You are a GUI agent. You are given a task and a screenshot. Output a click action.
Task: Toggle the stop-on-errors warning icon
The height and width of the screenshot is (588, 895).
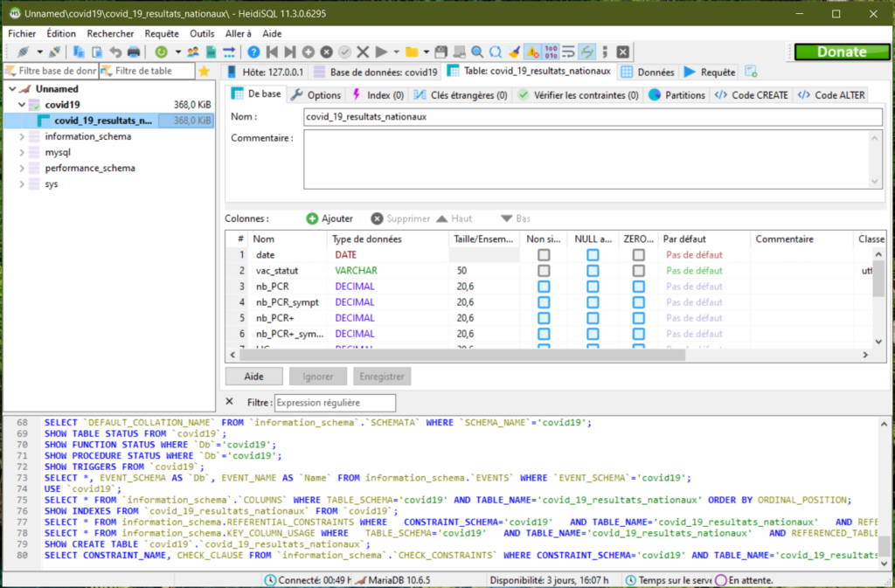(x=532, y=52)
